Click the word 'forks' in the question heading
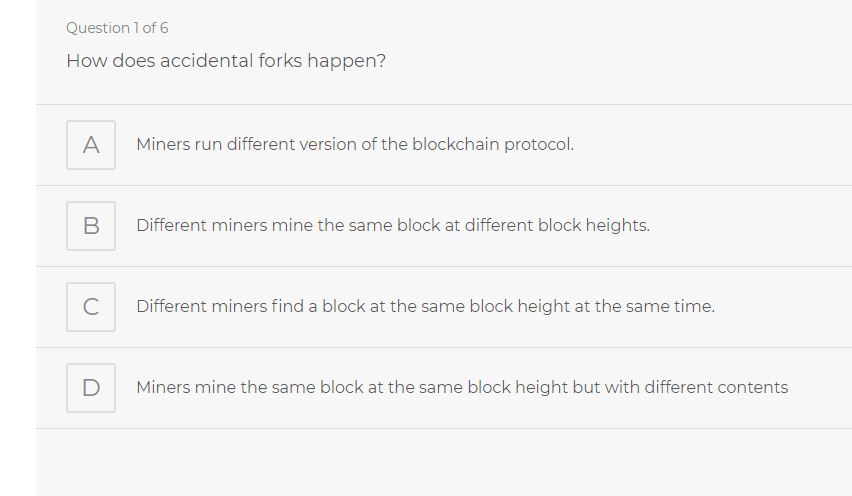Screen dimensions: 852x496 point(280,61)
